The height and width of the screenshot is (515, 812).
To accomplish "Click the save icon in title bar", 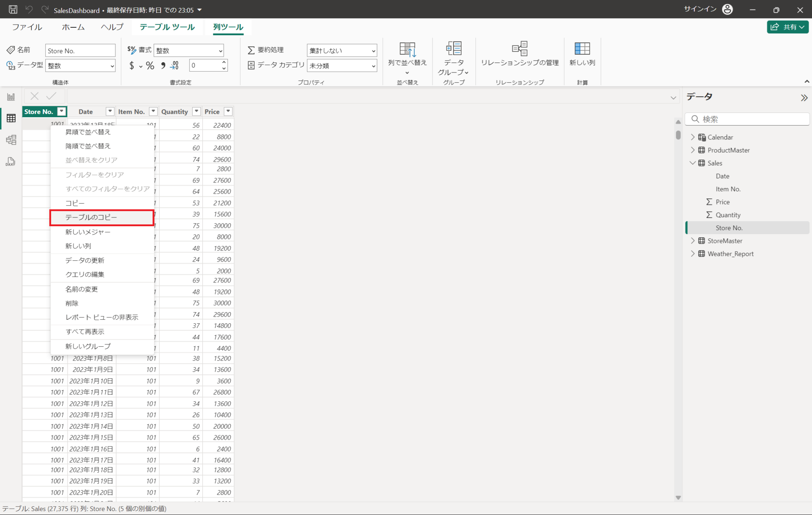I will [x=13, y=10].
